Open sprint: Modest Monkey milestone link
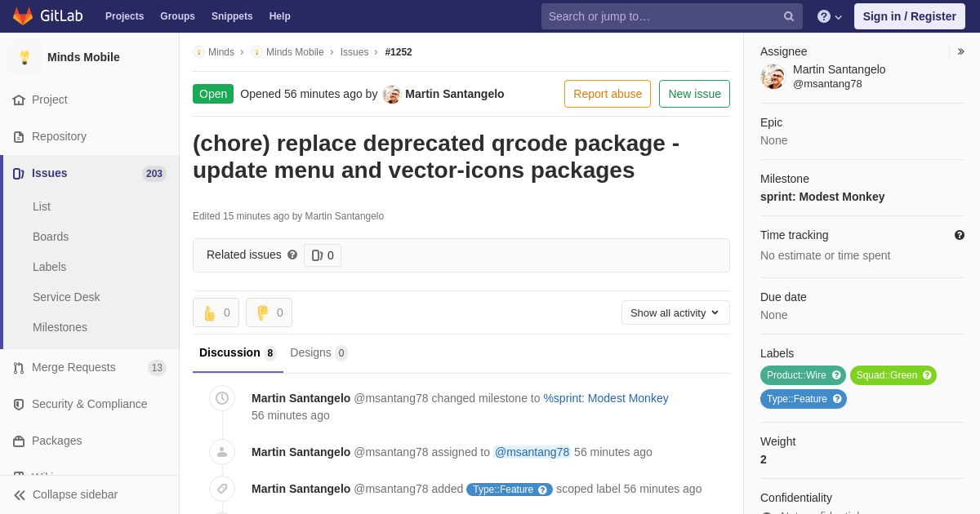This screenshot has height=514, width=980. click(606, 398)
